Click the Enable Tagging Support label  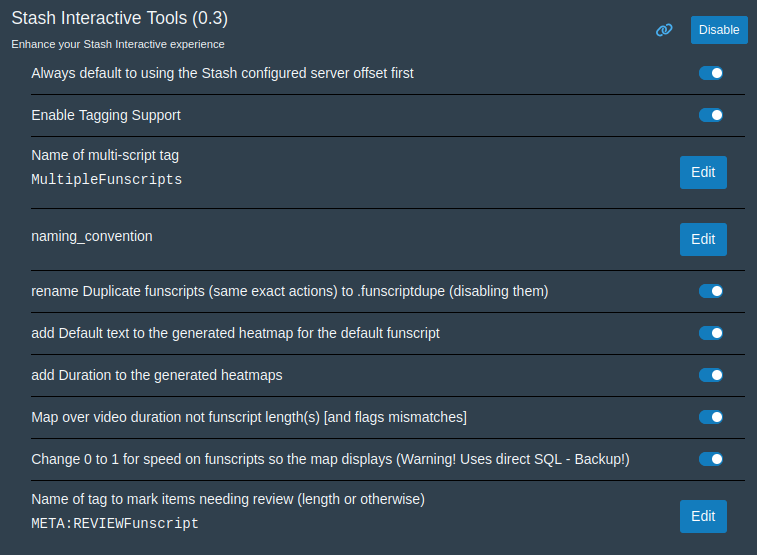tap(106, 115)
